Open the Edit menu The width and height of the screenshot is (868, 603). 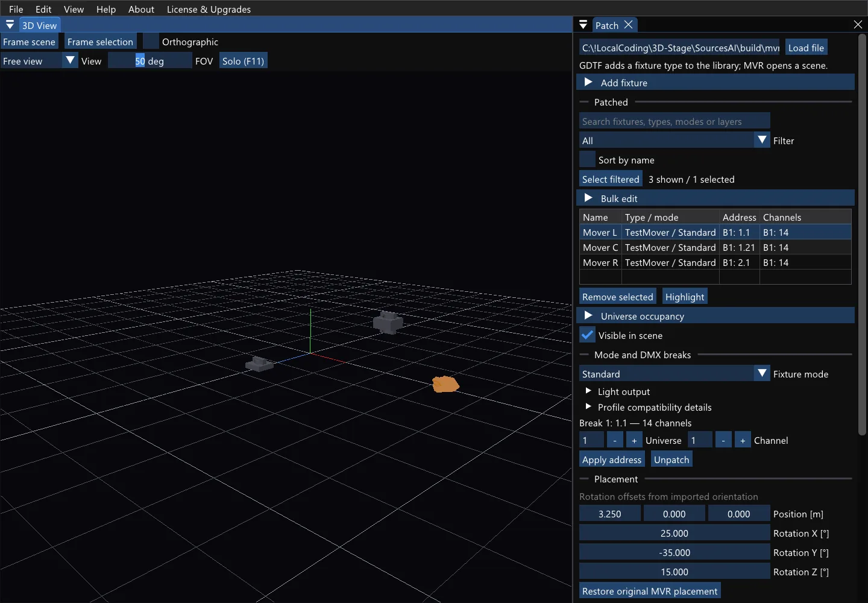(43, 9)
